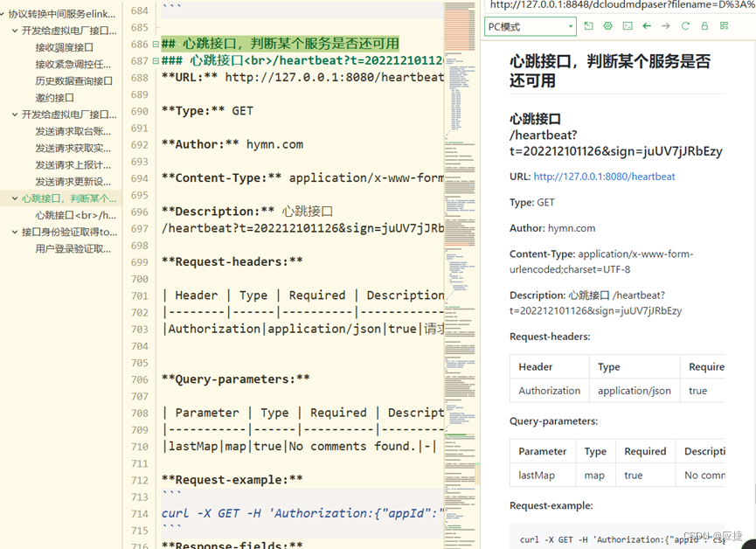Click the '## 心跳接口，判断某个服务是否还可用' heading on editor line 686
The image size is (756, 549).
click(x=281, y=44)
